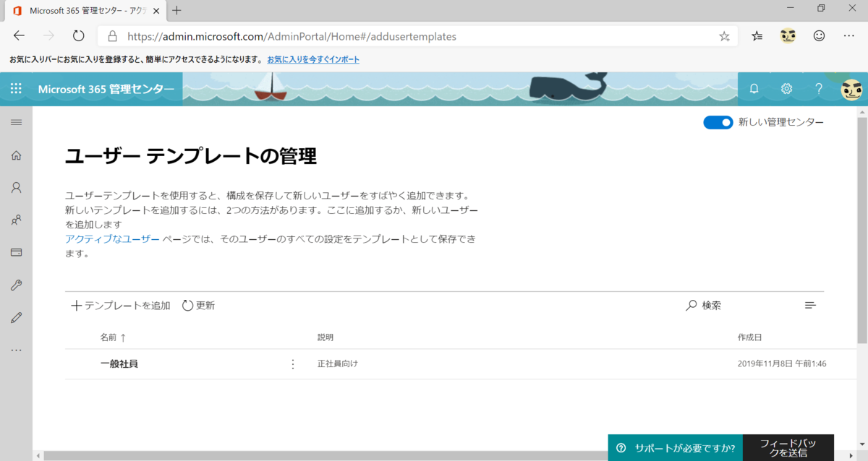Open Customize pencil icon in sidebar

16,318
